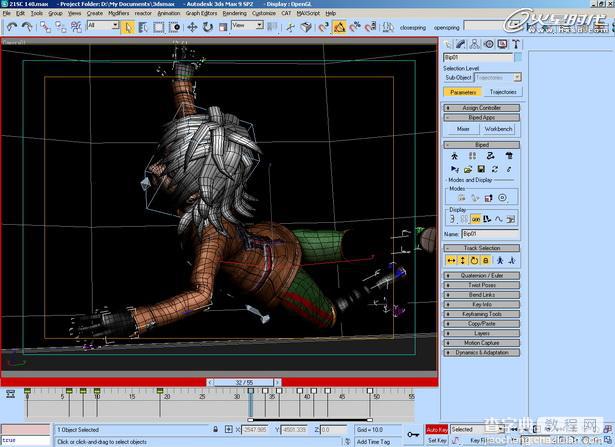Switch to the Modify command panel tab
This screenshot has width=615, height=447.
tap(460, 44)
